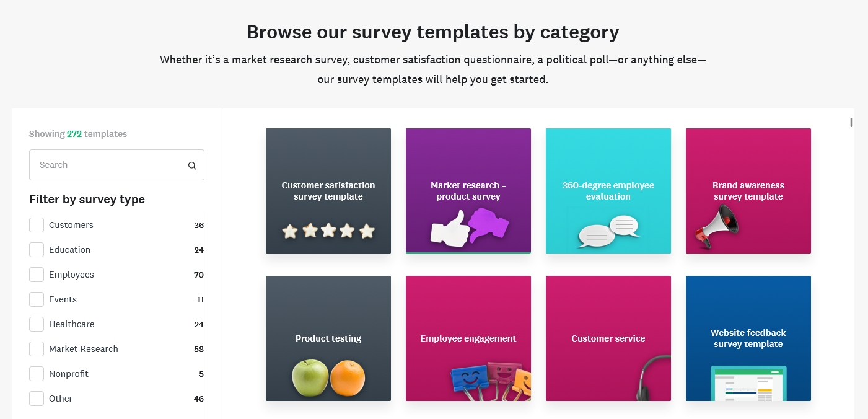Open the Product testing template card
Image resolution: width=868 pixels, height=419 pixels.
[328, 338]
